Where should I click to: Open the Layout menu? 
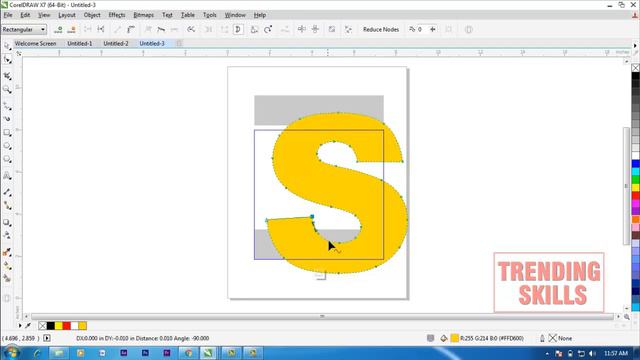[x=67, y=15]
